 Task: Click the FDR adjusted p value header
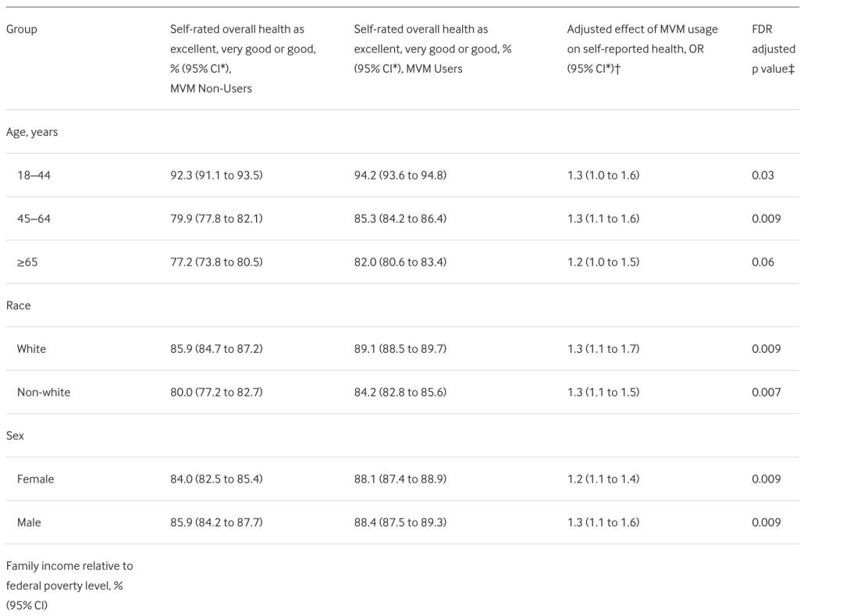tap(773, 49)
